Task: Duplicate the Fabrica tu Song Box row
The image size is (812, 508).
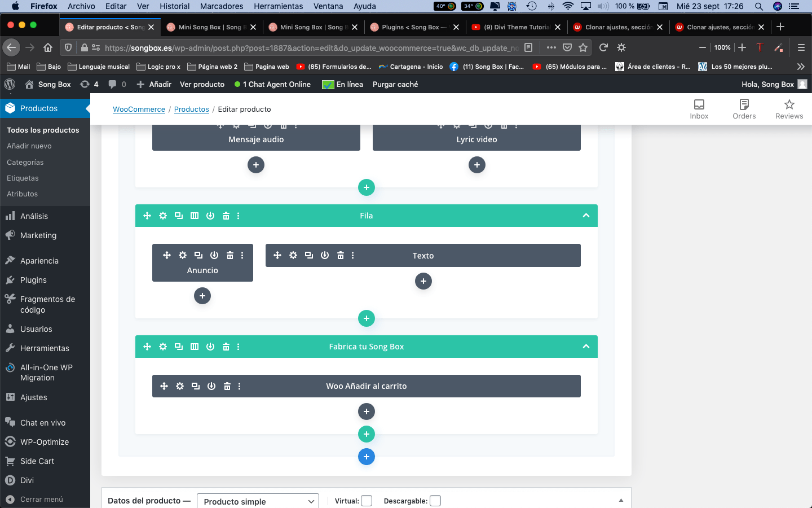Action: (x=179, y=347)
